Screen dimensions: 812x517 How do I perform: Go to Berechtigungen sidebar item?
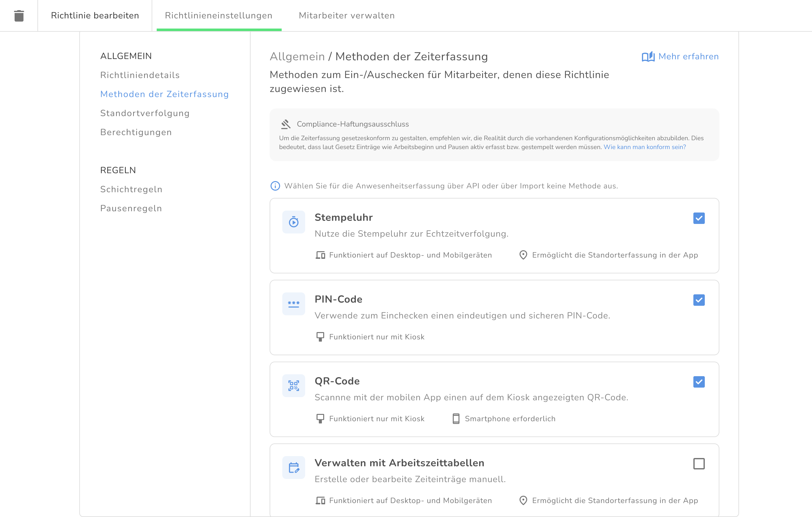(136, 132)
